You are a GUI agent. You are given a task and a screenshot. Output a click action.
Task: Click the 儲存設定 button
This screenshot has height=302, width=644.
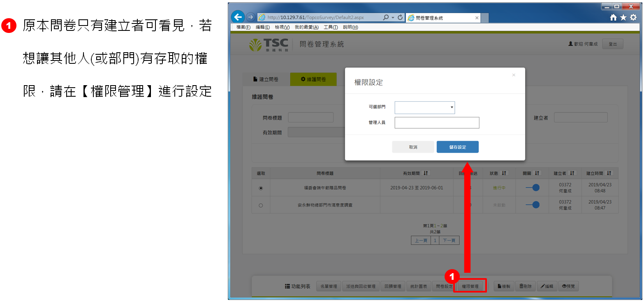pyautogui.click(x=457, y=147)
